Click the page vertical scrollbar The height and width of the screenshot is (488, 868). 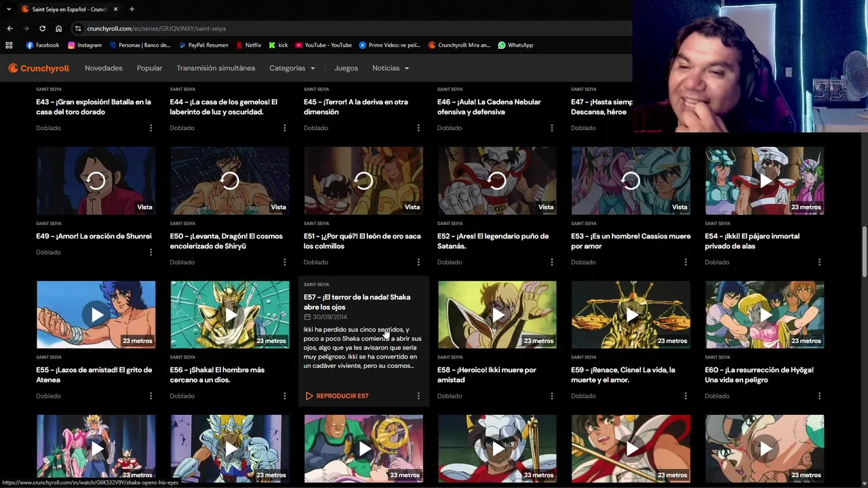coord(864,252)
